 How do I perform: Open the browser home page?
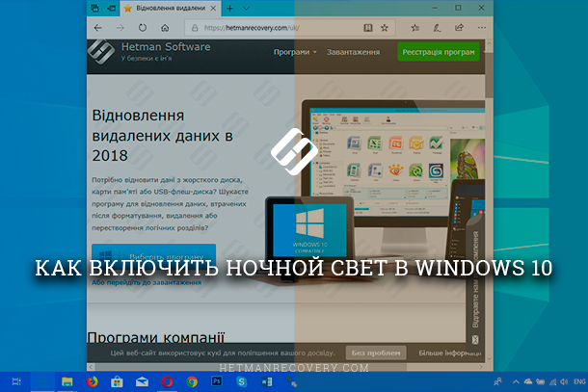click(x=165, y=28)
